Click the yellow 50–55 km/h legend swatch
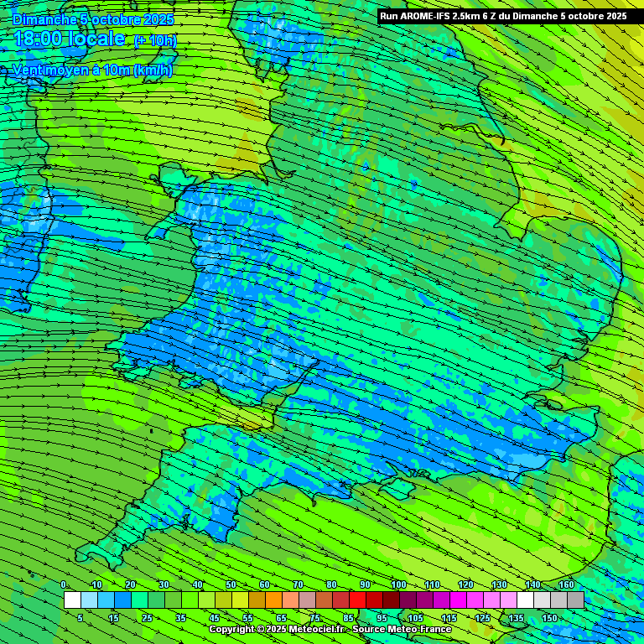The image size is (644, 644). tap(240, 600)
